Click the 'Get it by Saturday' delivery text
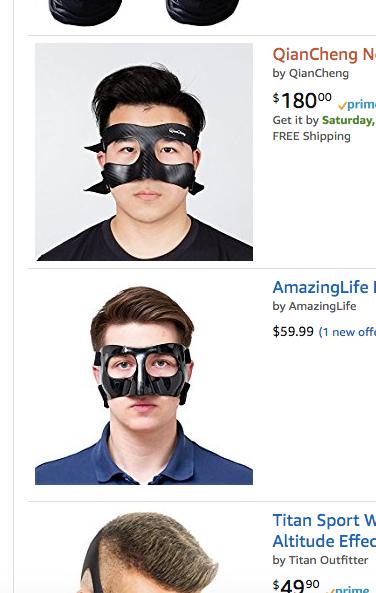 [x=324, y=120]
